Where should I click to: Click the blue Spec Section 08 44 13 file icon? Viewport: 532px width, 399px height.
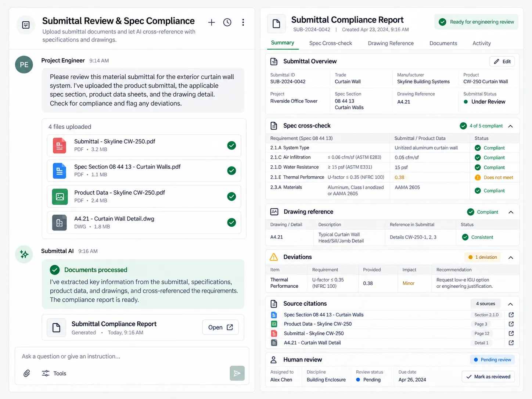tap(60, 170)
